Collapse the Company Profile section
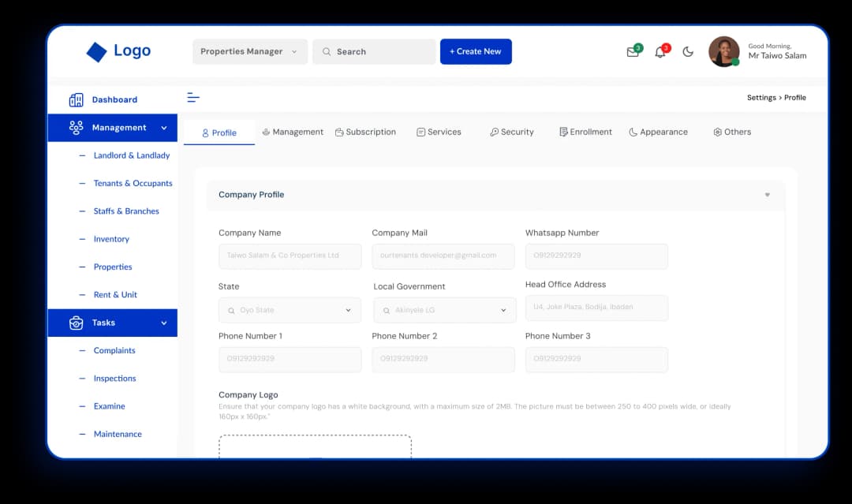852x504 pixels. coord(767,195)
